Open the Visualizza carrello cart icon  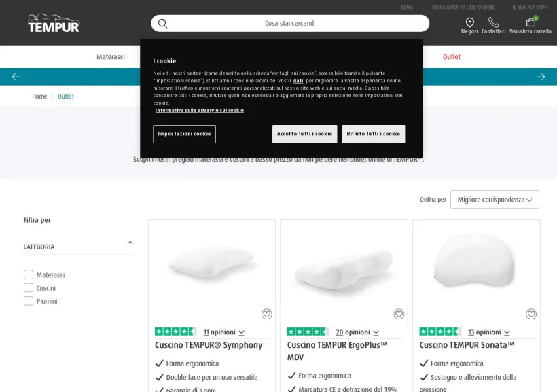pos(531,22)
